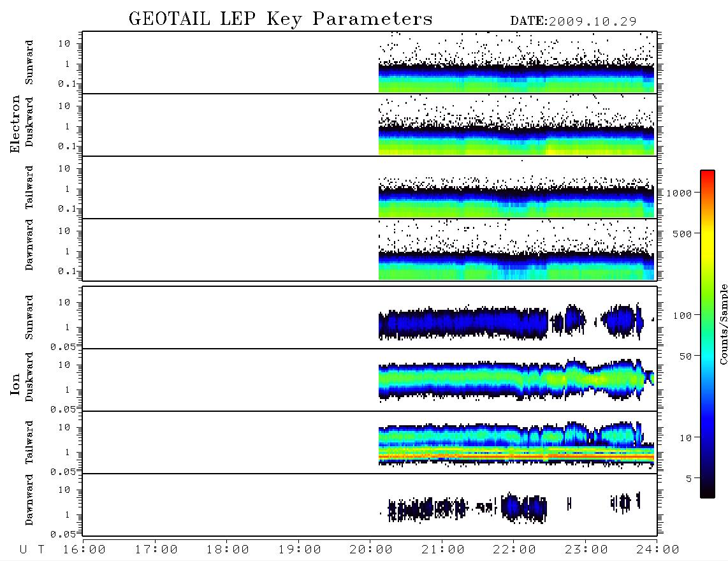Click the Electron Tailward spectrogram data
The image size is (728, 561).
(516, 202)
